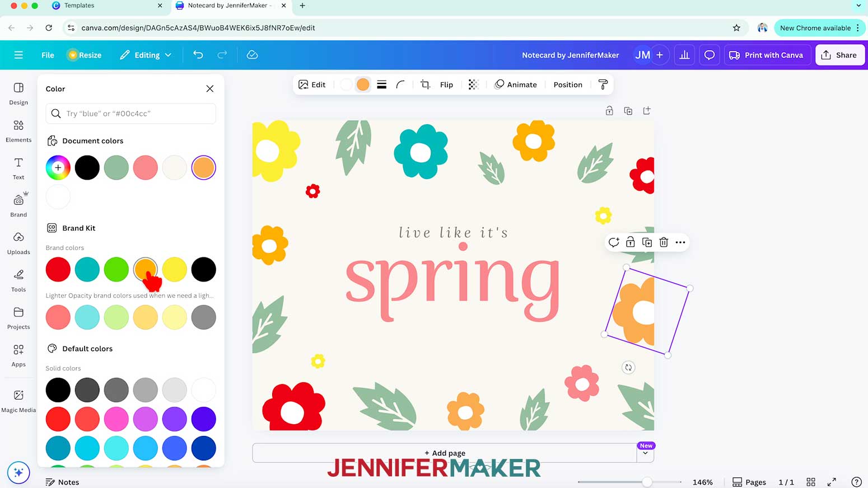Open more options ellipsis on floating bar

pos(680,242)
